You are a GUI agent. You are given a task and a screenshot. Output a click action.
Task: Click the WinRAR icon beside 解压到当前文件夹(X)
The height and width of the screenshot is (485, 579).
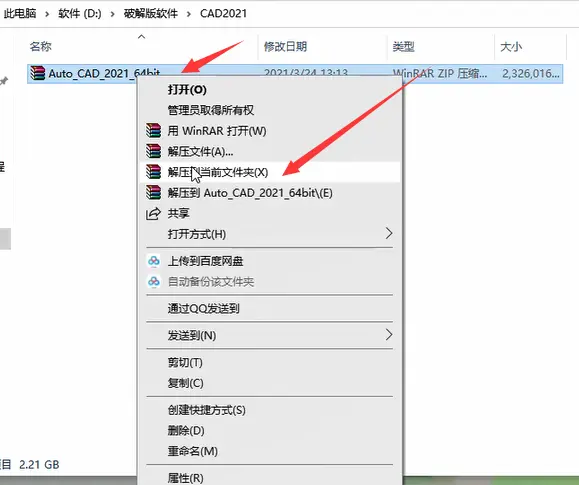(x=153, y=172)
